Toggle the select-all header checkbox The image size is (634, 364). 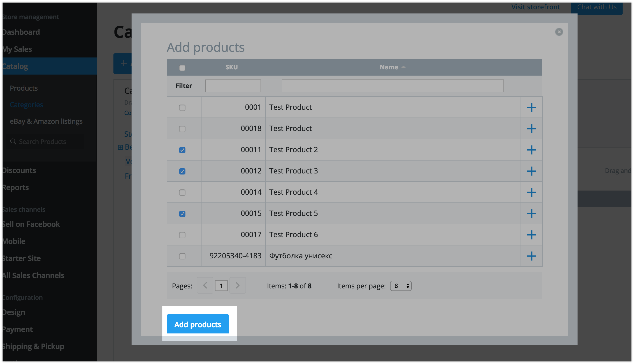pyautogui.click(x=182, y=68)
